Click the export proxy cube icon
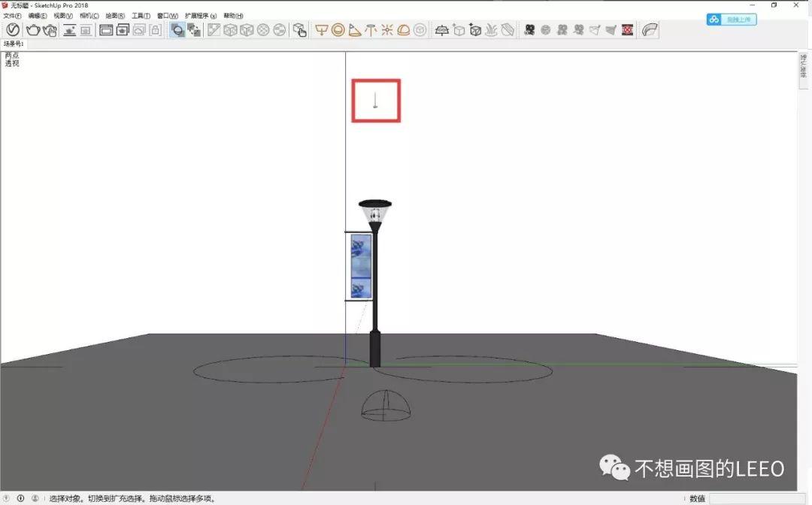 [459, 30]
